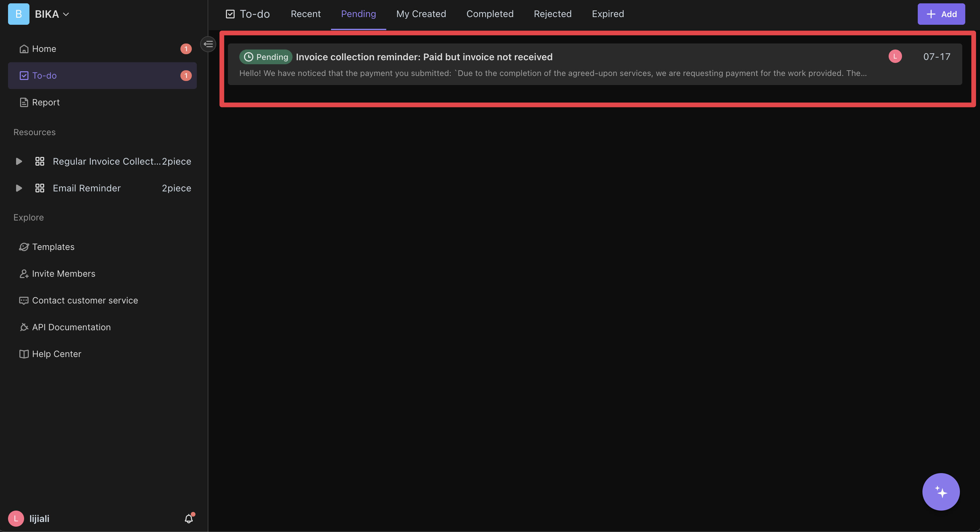Image resolution: width=980 pixels, height=532 pixels.
Task: Click the Contact customer service icon
Action: tap(22, 301)
